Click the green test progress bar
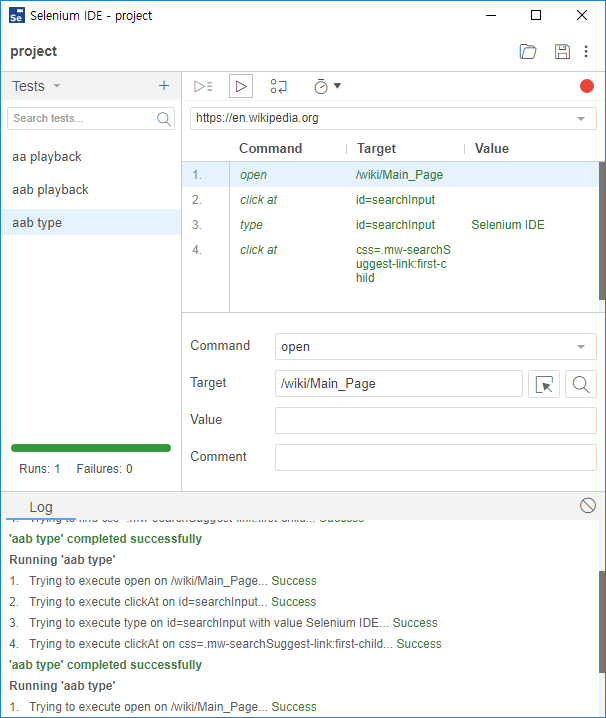 pos(91,448)
